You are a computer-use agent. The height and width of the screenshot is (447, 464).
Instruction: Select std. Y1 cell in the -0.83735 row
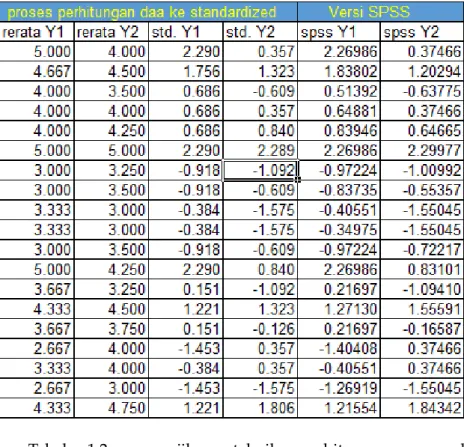(186, 190)
